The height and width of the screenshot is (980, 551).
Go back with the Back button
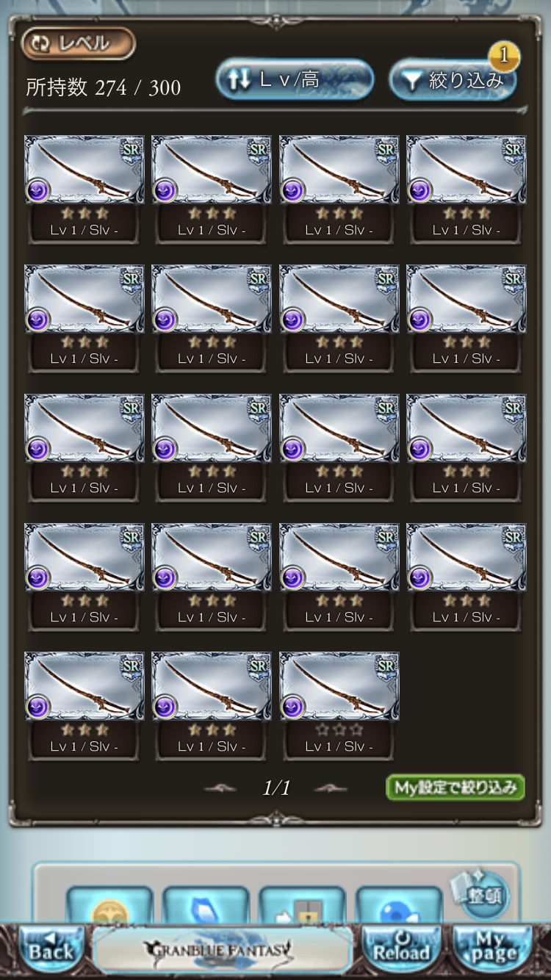coord(50,948)
